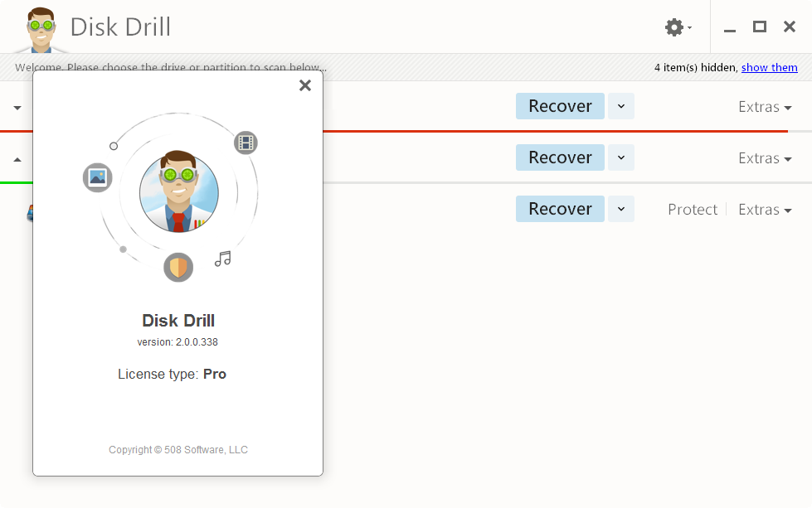The image size is (812, 508).
Task: Open Extras menu next to Protect
Action: [765, 210]
